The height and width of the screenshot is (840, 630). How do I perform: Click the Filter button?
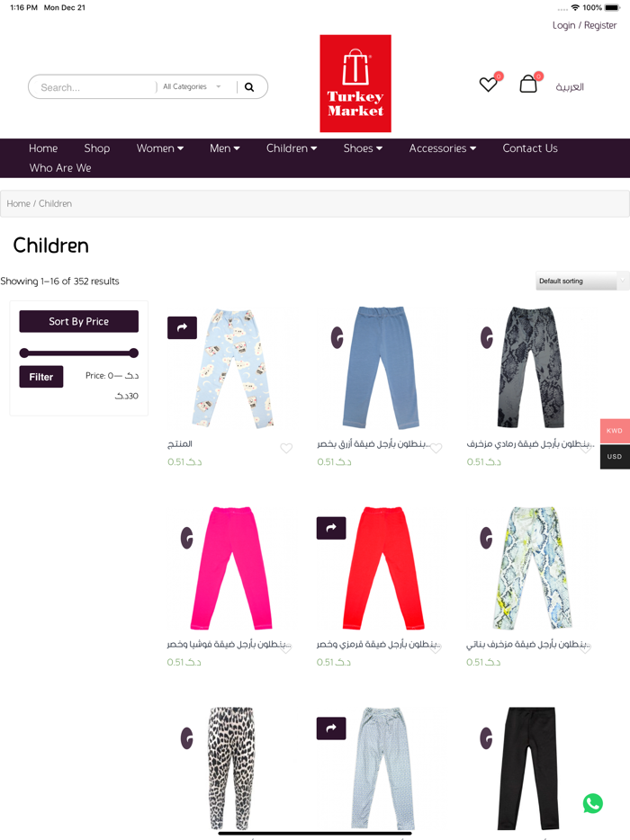tap(41, 377)
